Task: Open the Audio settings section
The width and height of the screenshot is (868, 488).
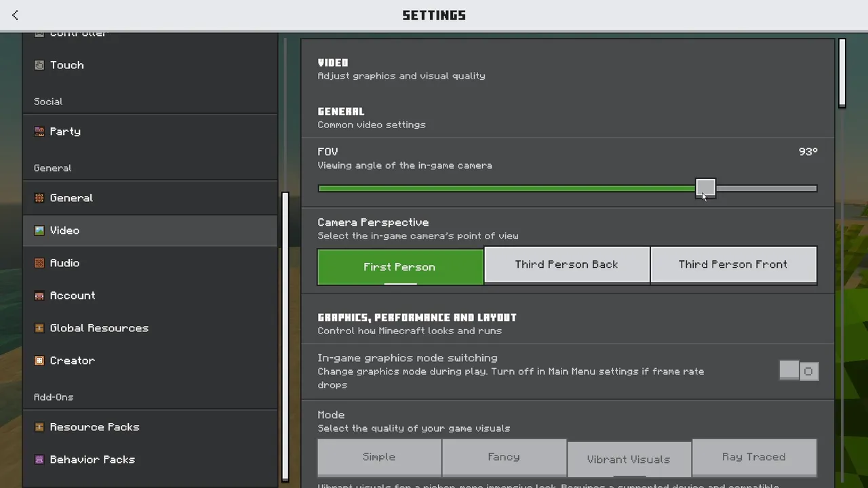Action: (150, 263)
